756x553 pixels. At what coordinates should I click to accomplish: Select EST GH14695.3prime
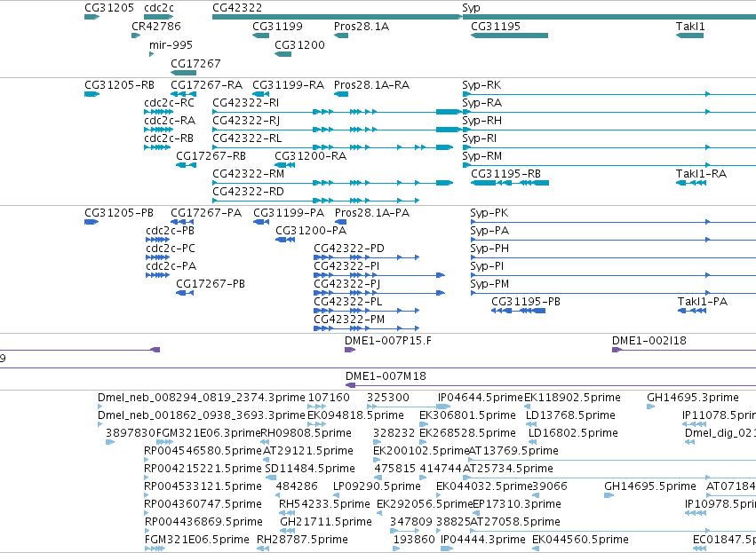[x=650, y=407]
